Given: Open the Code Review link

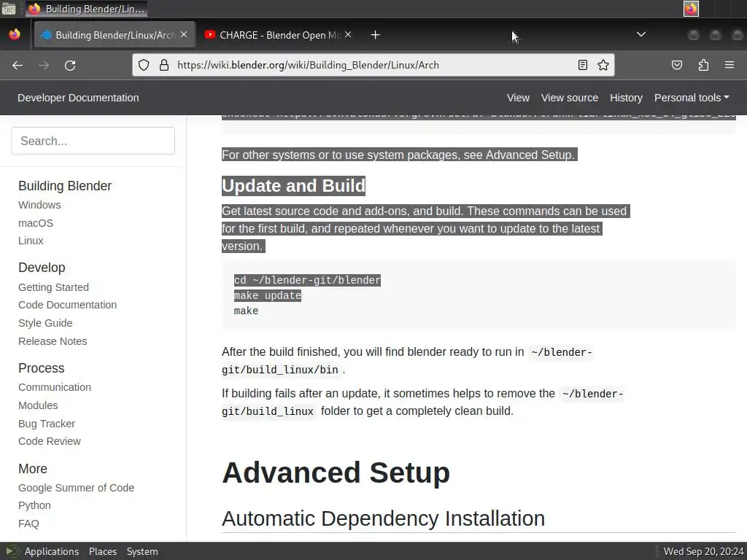Looking at the screenshot, I should [x=50, y=441].
